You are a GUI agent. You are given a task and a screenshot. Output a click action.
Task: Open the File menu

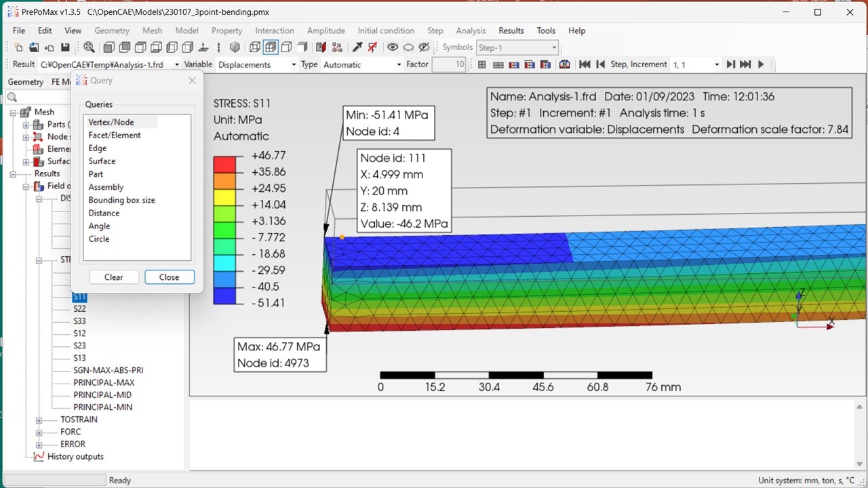pos(19,30)
